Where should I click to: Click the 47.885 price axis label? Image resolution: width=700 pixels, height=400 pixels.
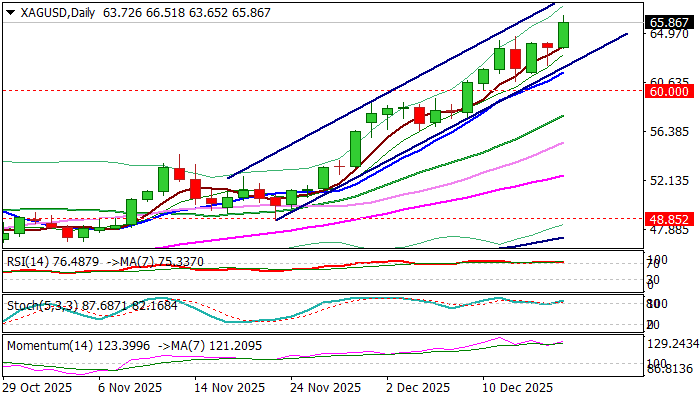667,230
